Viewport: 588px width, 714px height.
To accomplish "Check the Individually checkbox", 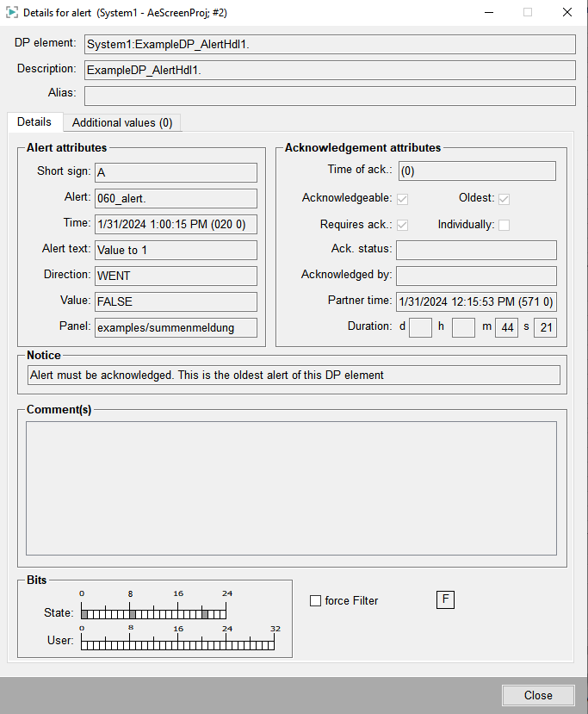I will (x=504, y=225).
